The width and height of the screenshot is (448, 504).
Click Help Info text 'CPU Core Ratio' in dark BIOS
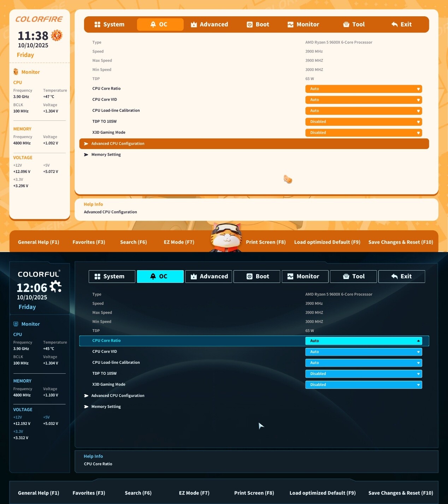[98, 464]
